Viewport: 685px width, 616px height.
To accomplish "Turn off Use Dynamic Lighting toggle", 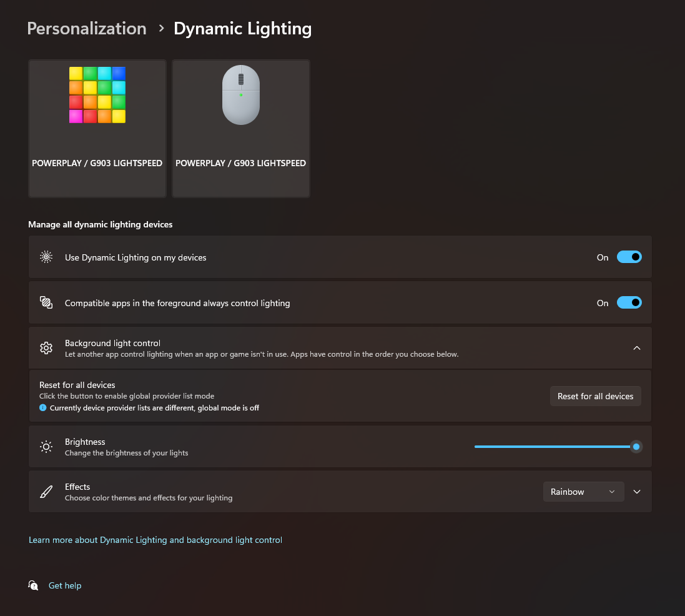I will 629,257.
